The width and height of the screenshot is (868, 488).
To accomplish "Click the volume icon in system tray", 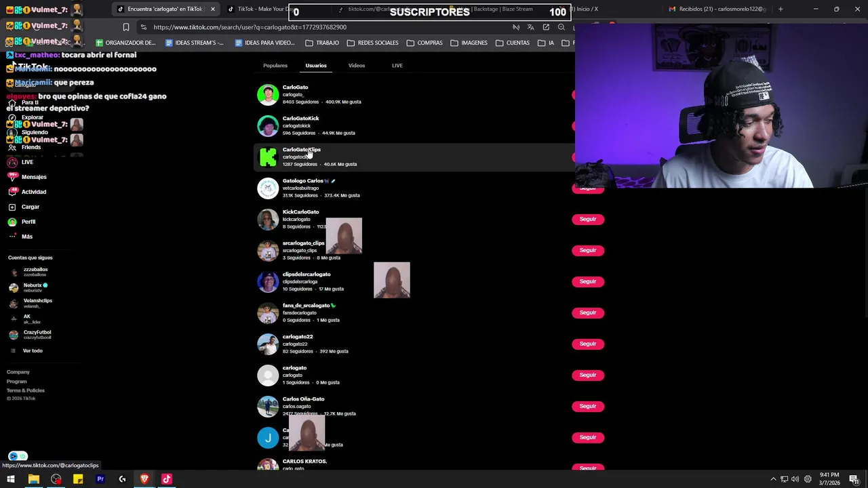I will [795, 479].
